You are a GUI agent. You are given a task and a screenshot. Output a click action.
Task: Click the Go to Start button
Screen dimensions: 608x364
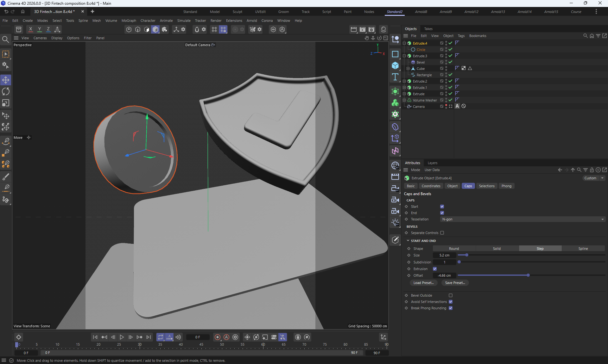click(x=95, y=337)
